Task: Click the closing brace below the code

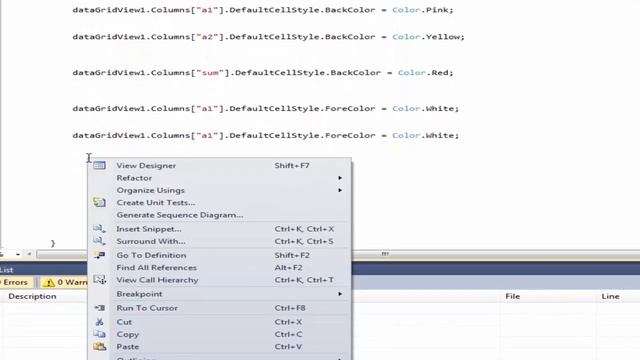Action: (53, 244)
